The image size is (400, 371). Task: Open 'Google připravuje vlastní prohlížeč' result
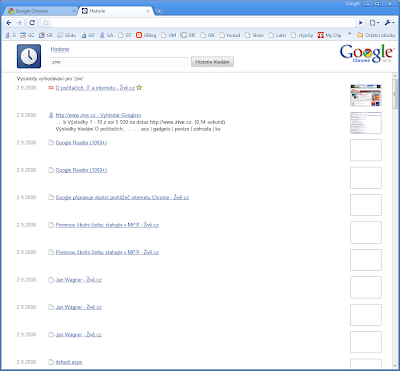tap(122, 198)
